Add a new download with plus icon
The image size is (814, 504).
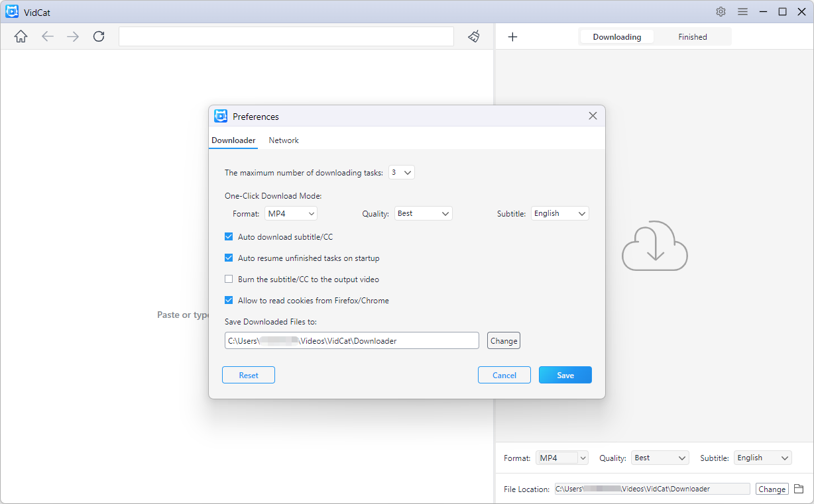click(x=512, y=37)
